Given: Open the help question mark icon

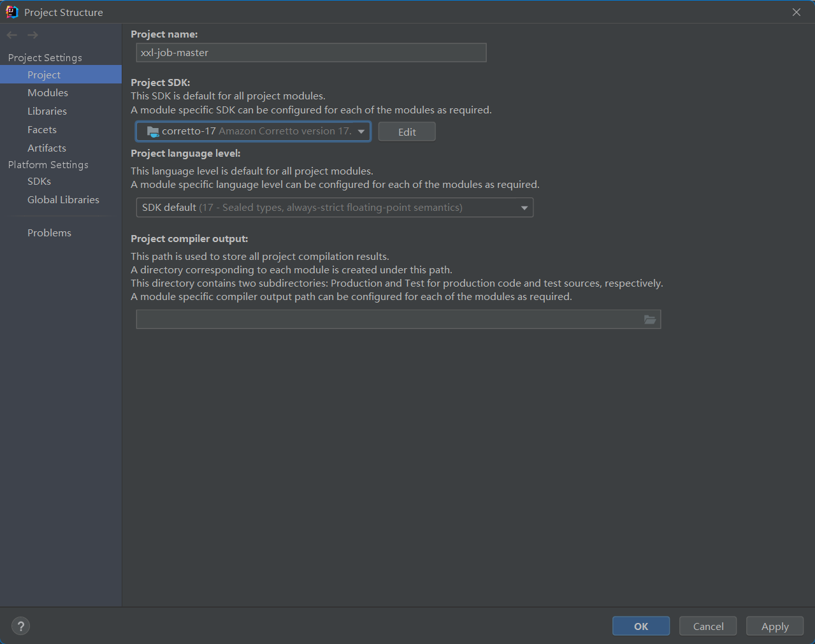Looking at the screenshot, I should [20, 626].
